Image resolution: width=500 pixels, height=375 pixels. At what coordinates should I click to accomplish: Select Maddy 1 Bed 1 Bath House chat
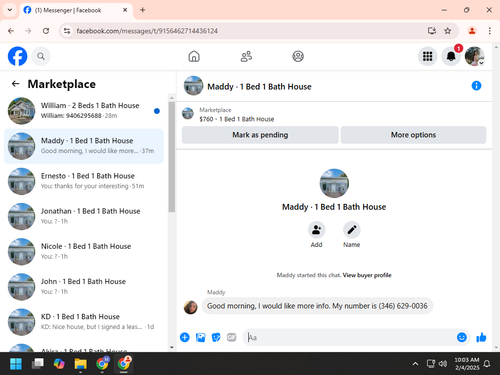(84, 146)
